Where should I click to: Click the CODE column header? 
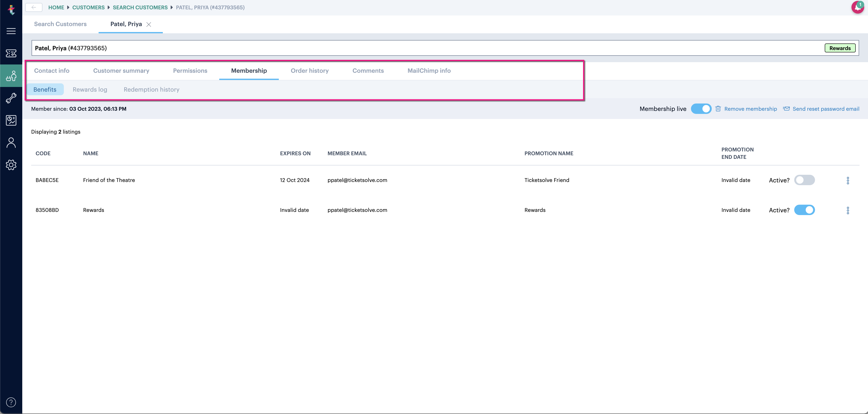[43, 153]
